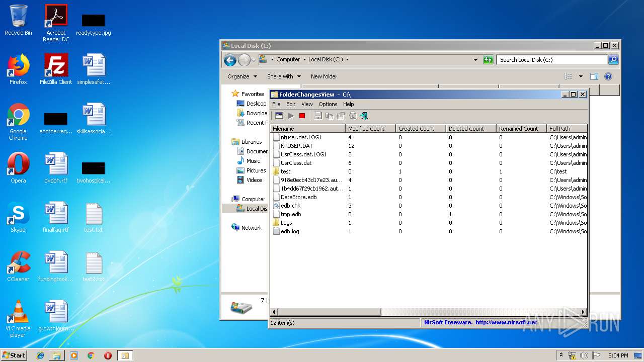
Task: Click the volume speaker icon in system tray
Action: [584, 355]
